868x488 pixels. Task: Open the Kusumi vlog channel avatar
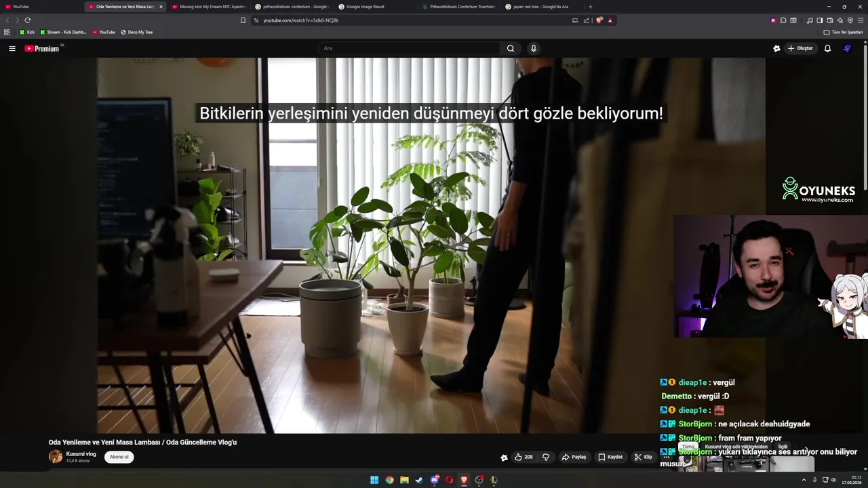(x=56, y=457)
